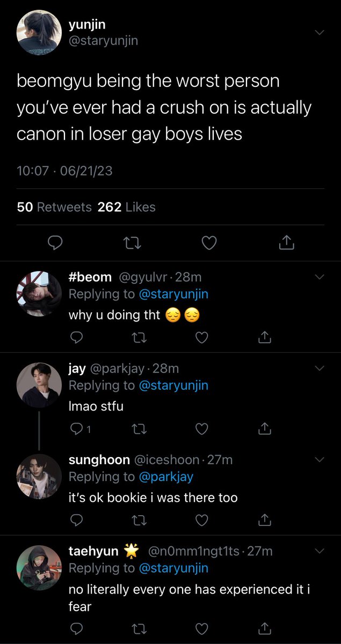Viewport: 341px width, 644px height.
Task: Retweet yunjin's main tweet
Action: [132, 244]
